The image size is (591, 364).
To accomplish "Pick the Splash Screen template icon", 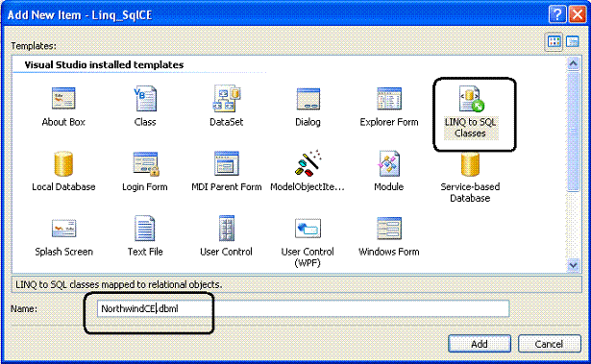I will [x=63, y=228].
